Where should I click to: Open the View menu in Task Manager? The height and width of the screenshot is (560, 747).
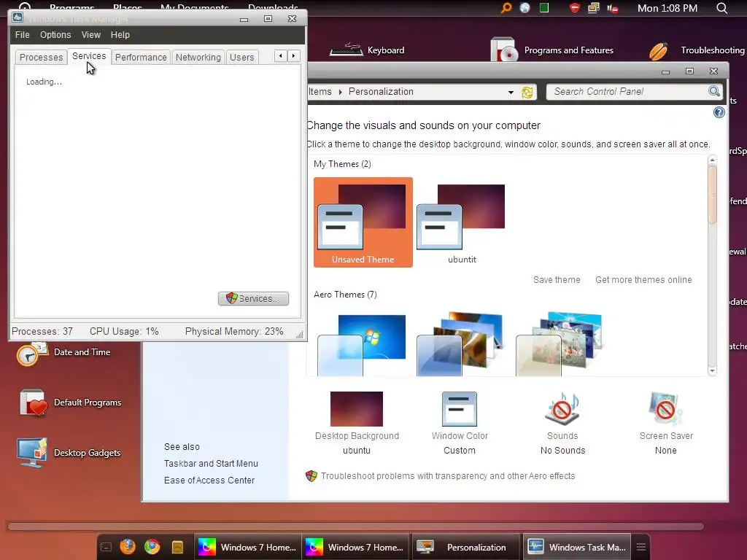[x=91, y=35]
